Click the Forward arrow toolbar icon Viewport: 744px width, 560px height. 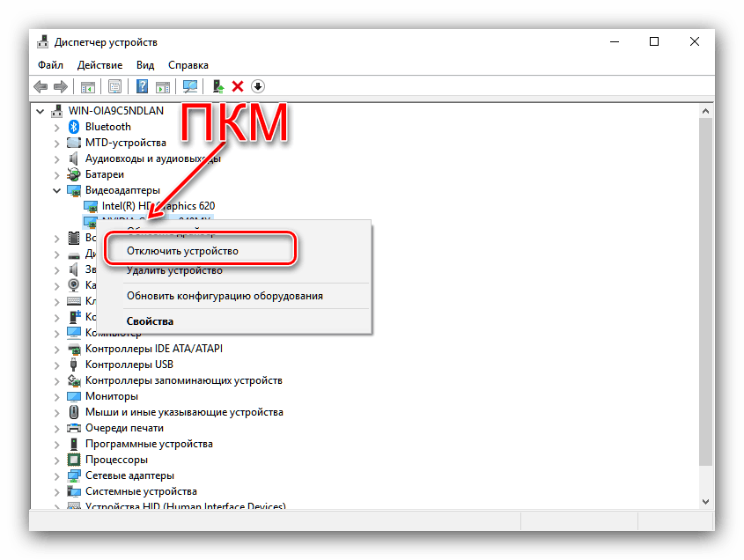click(x=61, y=86)
